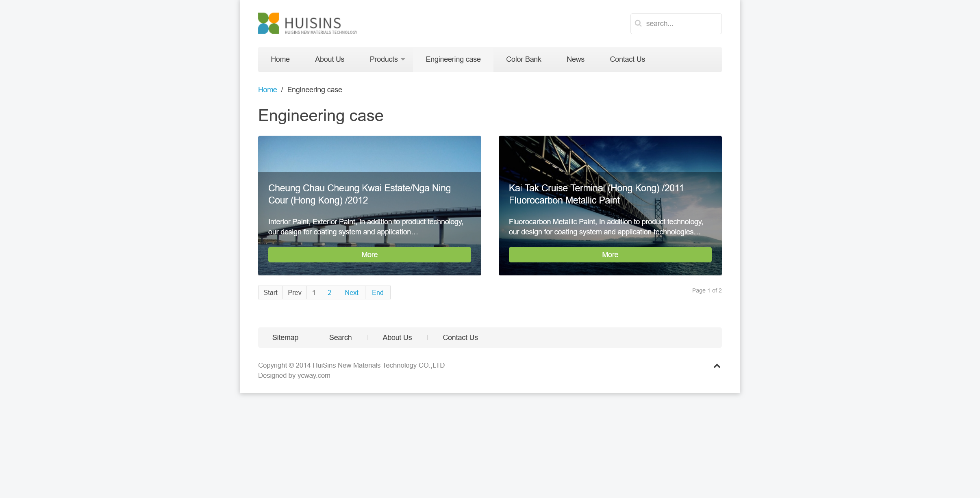Open Engineering case menu item
Image resolution: width=980 pixels, height=498 pixels.
[453, 59]
